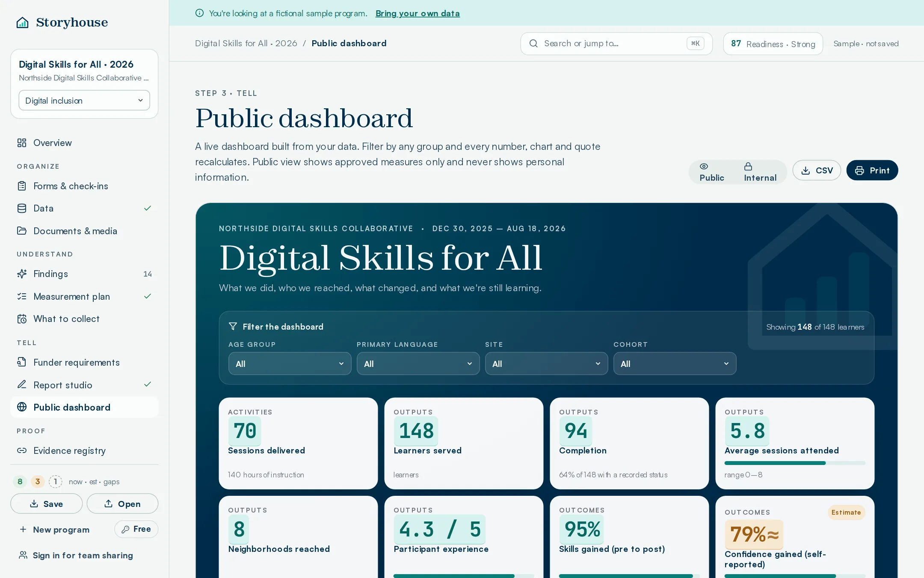Click the Open button in sidebar
Screen dimensions: 924x578
tap(122, 504)
